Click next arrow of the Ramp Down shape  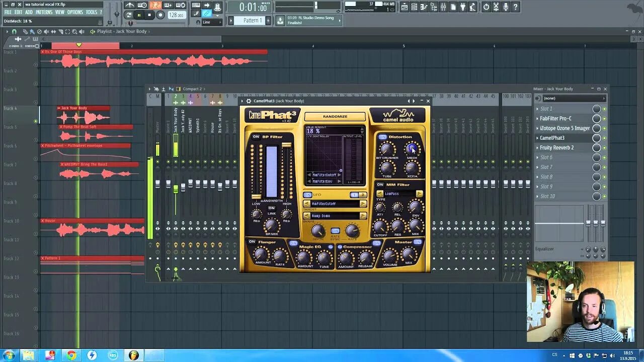click(x=363, y=216)
